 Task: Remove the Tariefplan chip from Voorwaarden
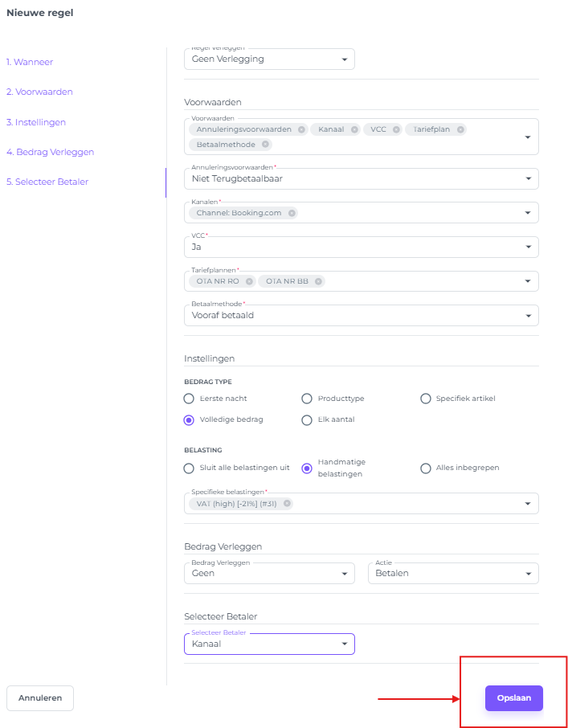point(460,129)
